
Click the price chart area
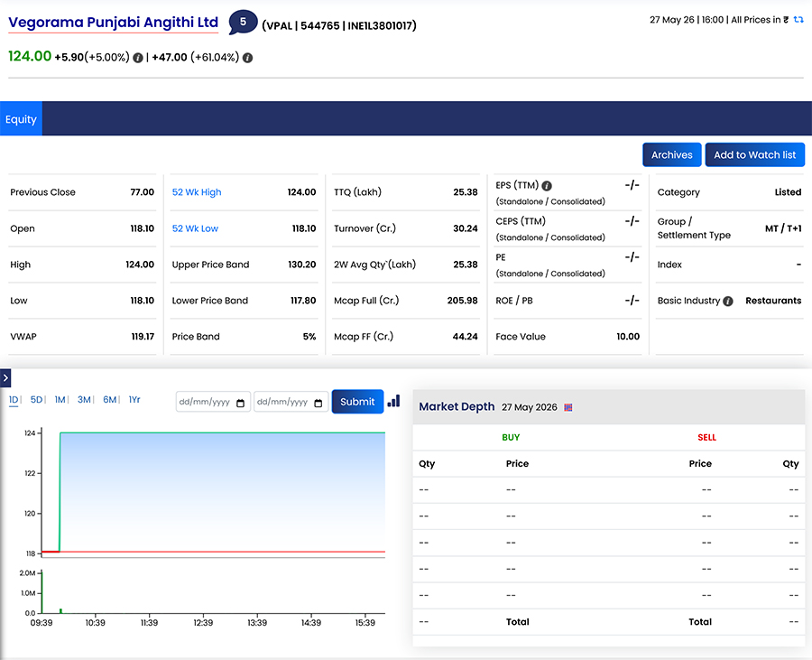point(213,492)
